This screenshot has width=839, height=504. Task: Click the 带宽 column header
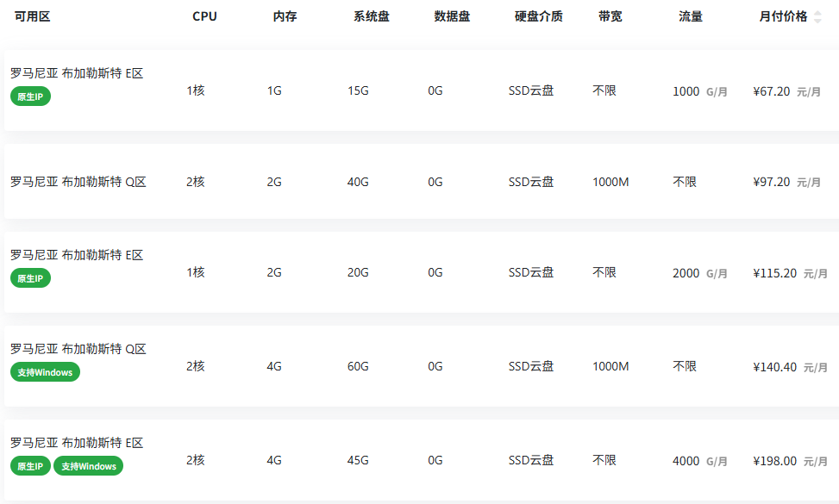(x=610, y=16)
